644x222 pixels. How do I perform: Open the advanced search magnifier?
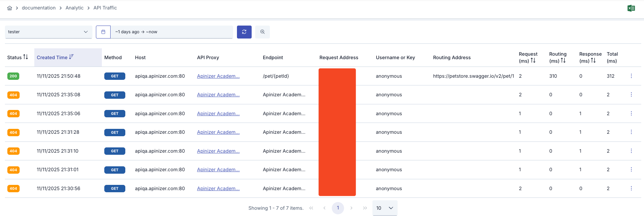tap(262, 32)
